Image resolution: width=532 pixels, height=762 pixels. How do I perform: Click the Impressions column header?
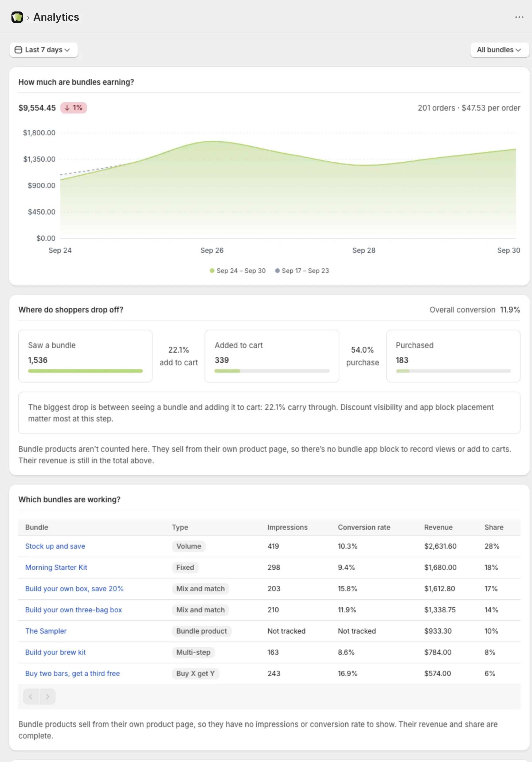pos(287,527)
